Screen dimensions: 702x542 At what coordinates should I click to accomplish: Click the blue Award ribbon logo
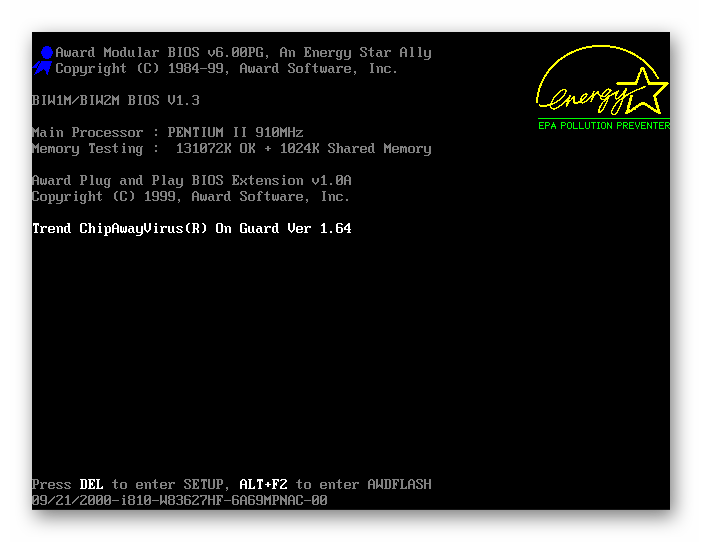click(43, 60)
